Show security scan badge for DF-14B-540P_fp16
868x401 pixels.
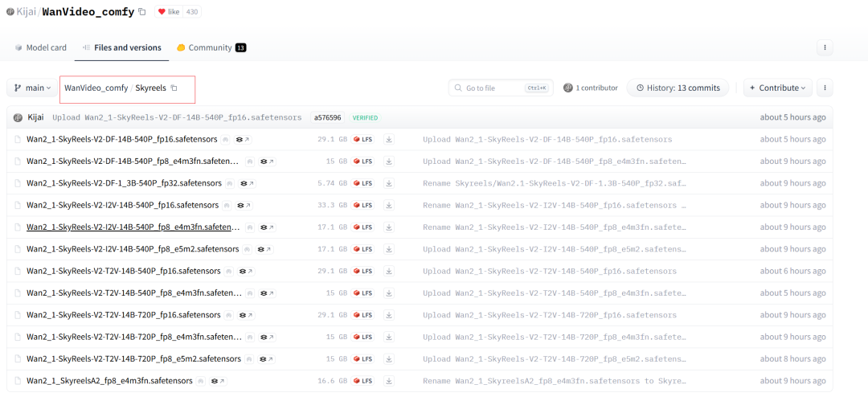point(226,140)
